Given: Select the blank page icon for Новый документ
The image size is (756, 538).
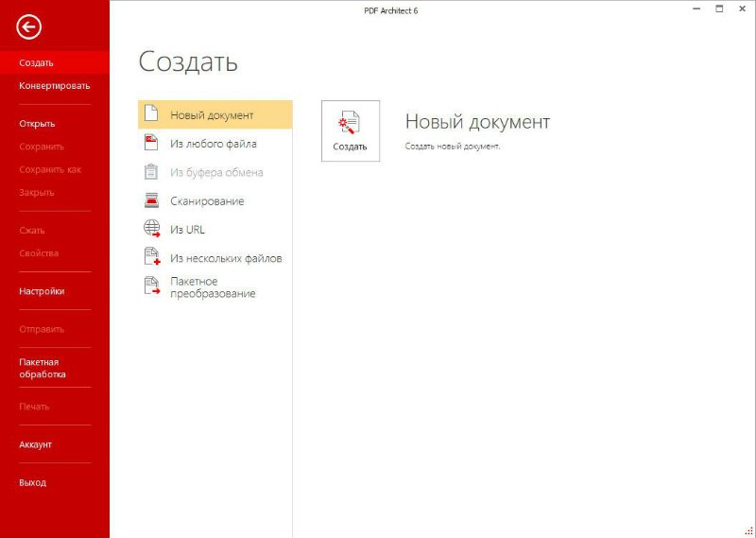Looking at the screenshot, I should pyautogui.click(x=151, y=113).
